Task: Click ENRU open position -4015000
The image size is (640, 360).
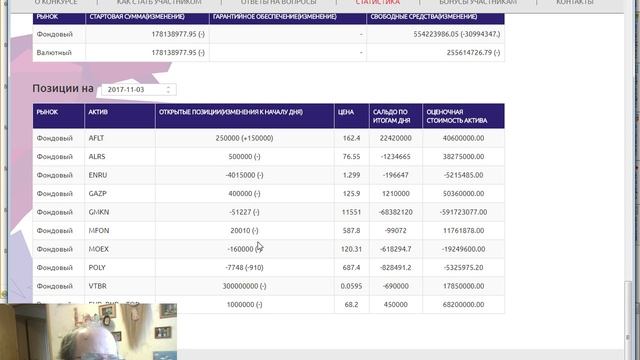Action: pos(244,175)
